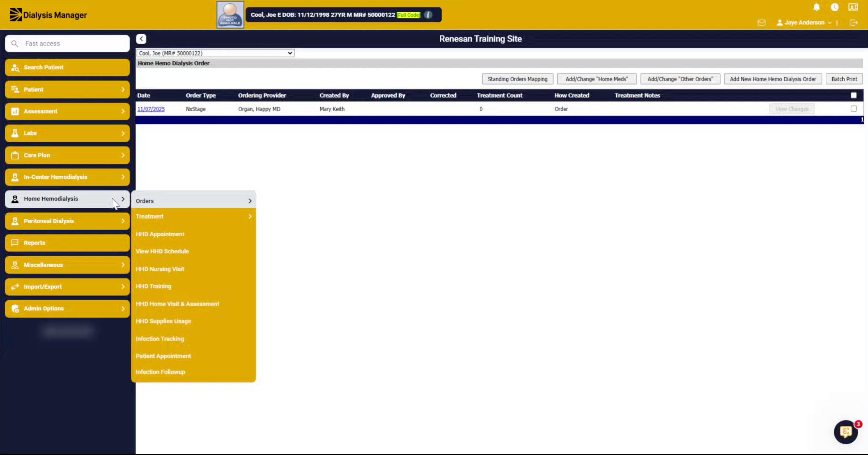Open View HHD Schedule
This screenshot has height=455, width=868.
(162, 252)
